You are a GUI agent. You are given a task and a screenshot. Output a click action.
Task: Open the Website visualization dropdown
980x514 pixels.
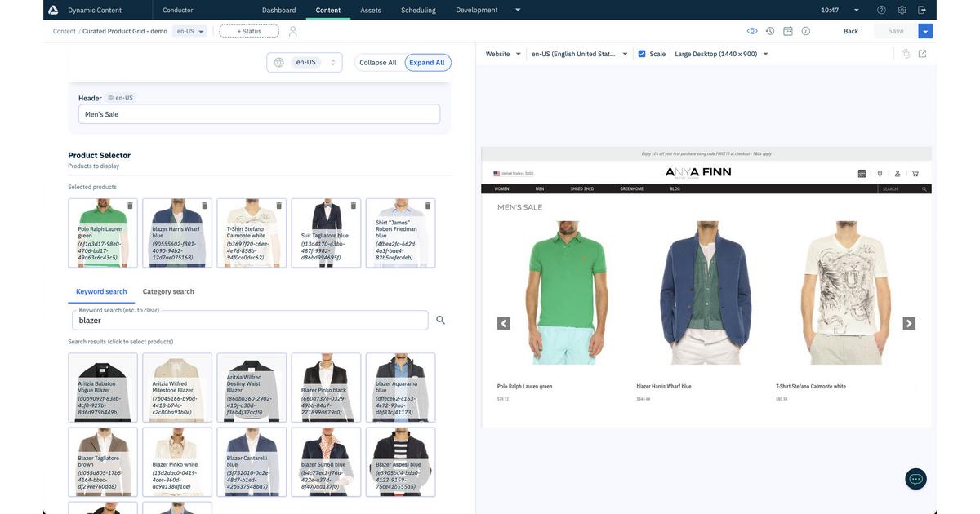click(503, 54)
